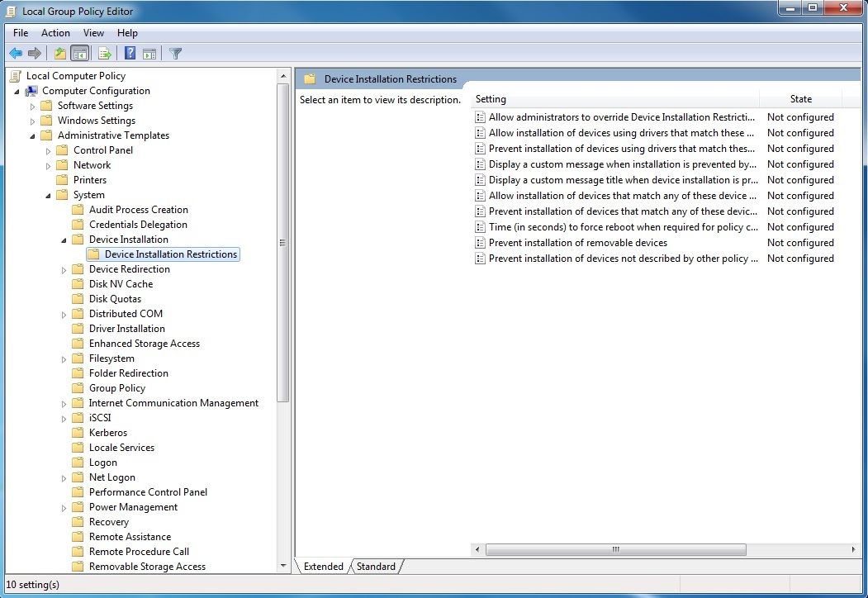Expand the Filesystem node
The image size is (868, 598).
click(64, 359)
